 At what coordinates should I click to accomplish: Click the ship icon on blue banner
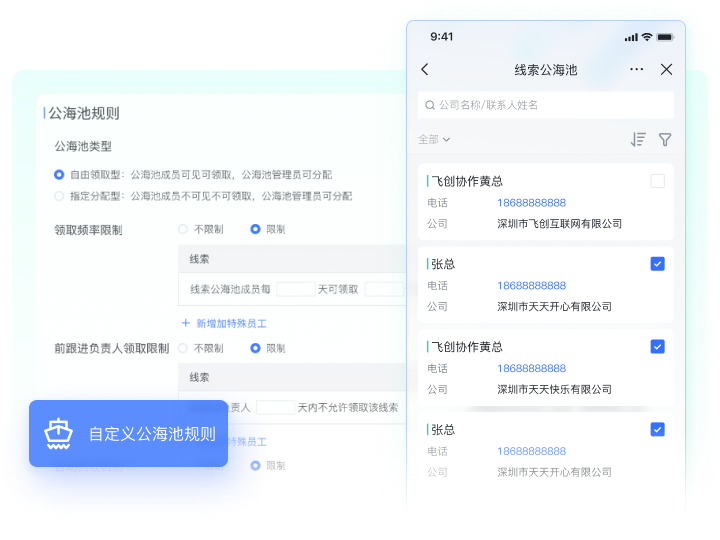58,433
